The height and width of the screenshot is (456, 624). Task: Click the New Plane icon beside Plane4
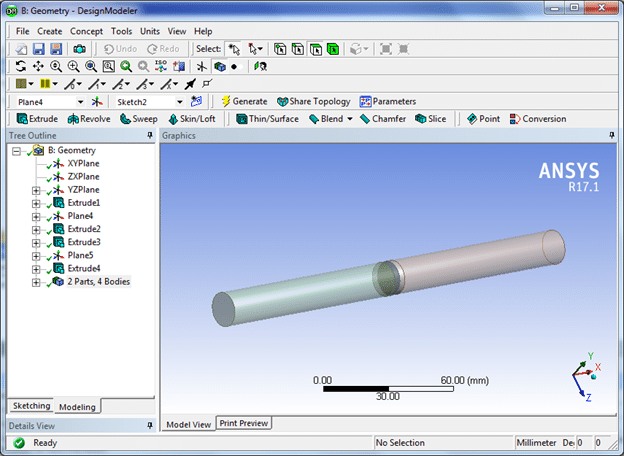coord(97,101)
